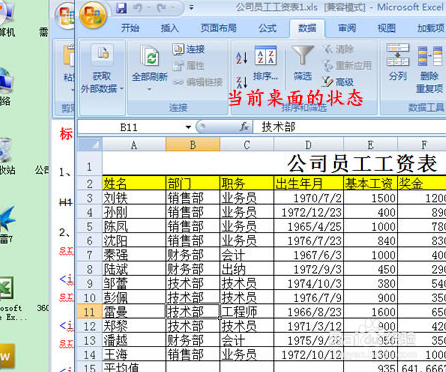Expand the 全部刷新 dropdown arrow
The image size is (446, 372).
149,89
